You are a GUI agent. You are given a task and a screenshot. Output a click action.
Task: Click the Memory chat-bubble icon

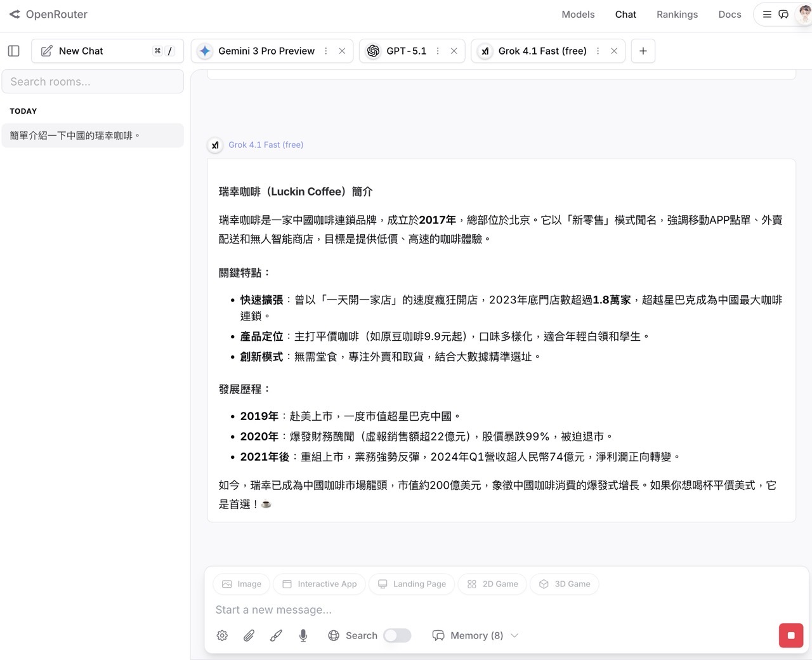click(x=438, y=635)
